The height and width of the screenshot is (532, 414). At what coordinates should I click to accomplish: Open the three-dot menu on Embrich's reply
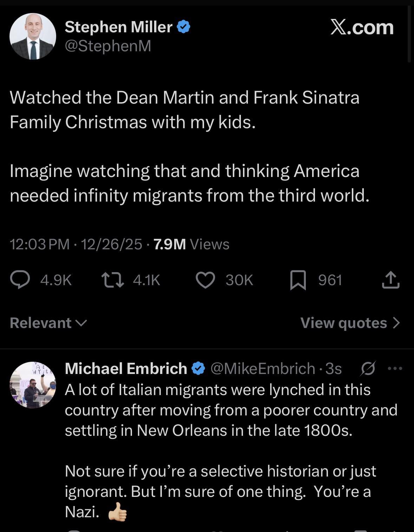[x=395, y=368]
